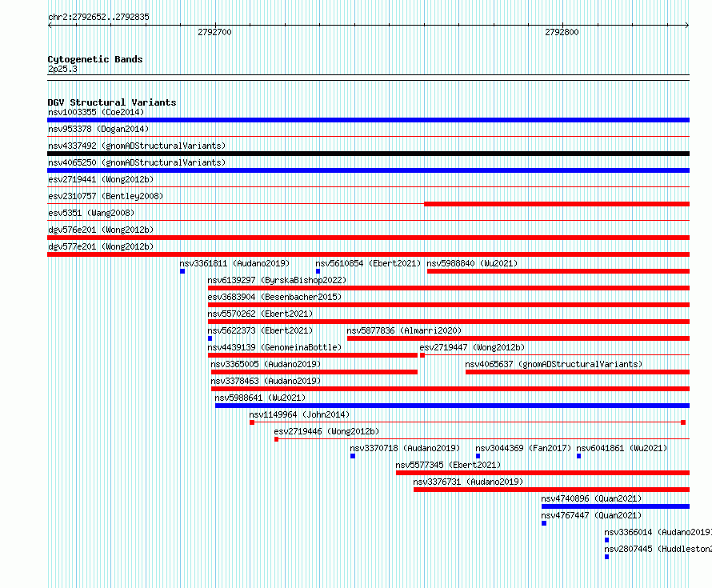The height and width of the screenshot is (588, 712).
Task: Click esv2310757 (Bentley2008) label
Action: pos(106,196)
